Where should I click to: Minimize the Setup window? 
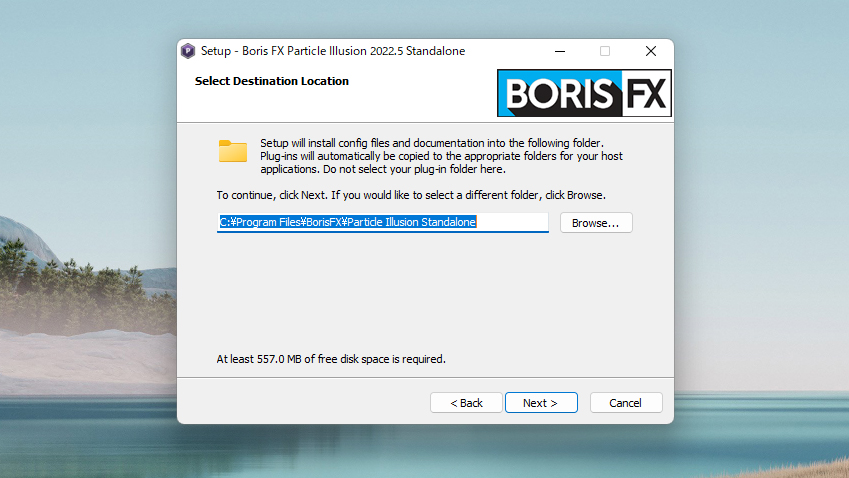click(x=560, y=51)
